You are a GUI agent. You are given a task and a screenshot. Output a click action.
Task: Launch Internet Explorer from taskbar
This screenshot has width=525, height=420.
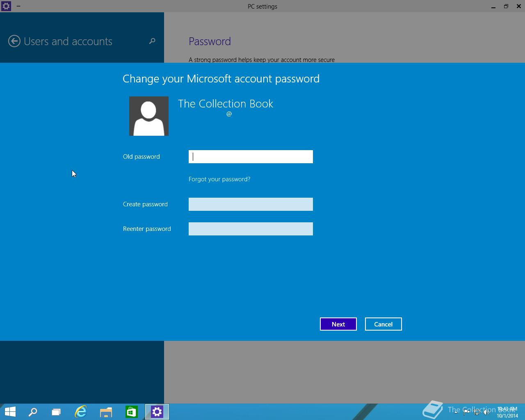point(81,412)
